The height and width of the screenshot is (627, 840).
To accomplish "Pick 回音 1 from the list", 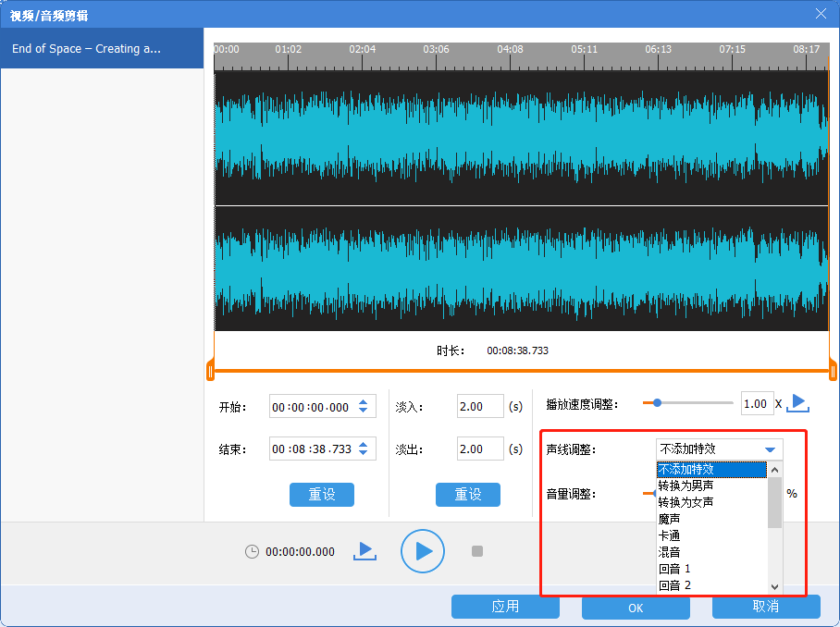I will [x=711, y=569].
